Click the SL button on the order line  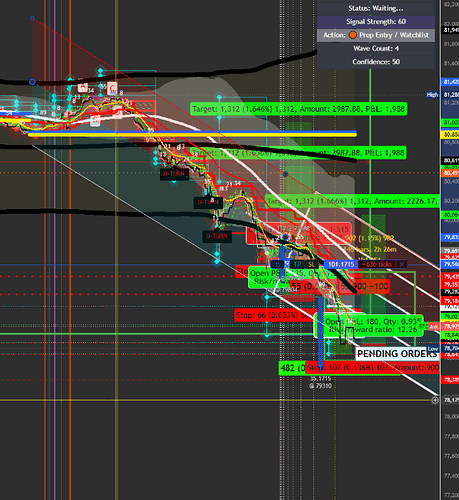[x=311, y=264]
